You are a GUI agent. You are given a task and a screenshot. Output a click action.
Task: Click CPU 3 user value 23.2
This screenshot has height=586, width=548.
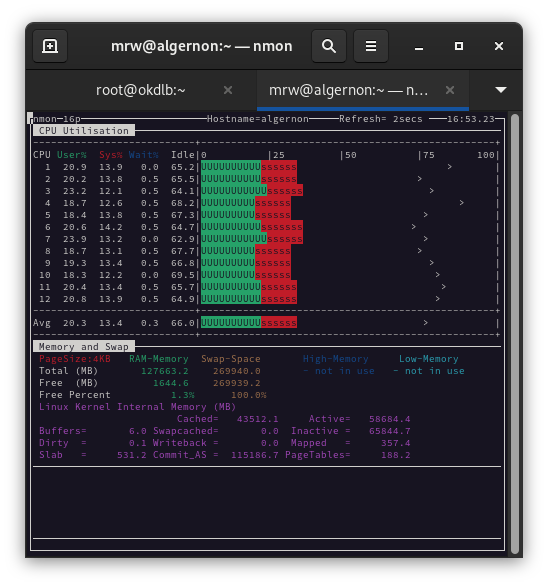coord(75,191)
